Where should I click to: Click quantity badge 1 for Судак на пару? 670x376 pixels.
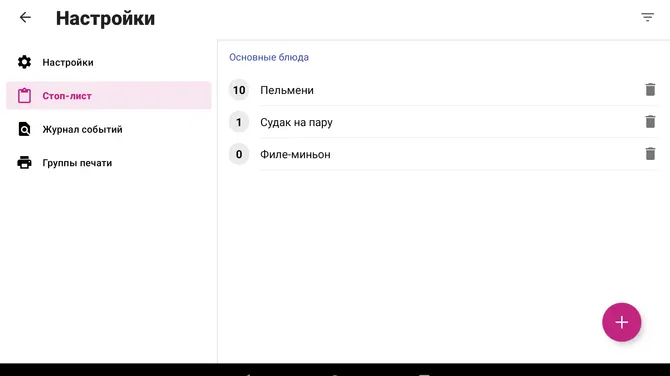[x=239, y=122]
